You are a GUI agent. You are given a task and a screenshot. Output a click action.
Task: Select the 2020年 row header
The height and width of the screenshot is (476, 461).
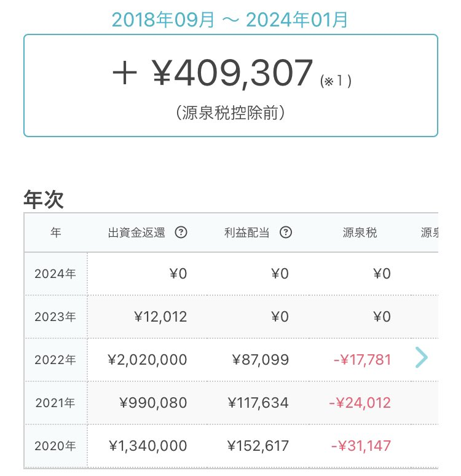[55, 446]
